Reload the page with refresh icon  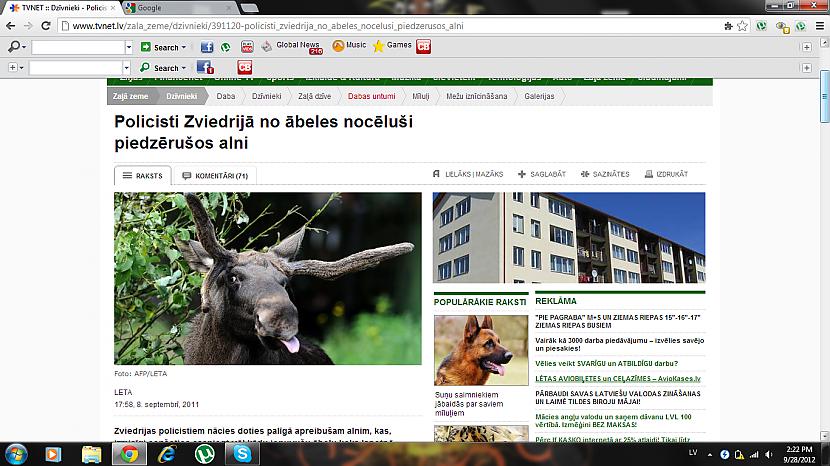tap(46, 25)
